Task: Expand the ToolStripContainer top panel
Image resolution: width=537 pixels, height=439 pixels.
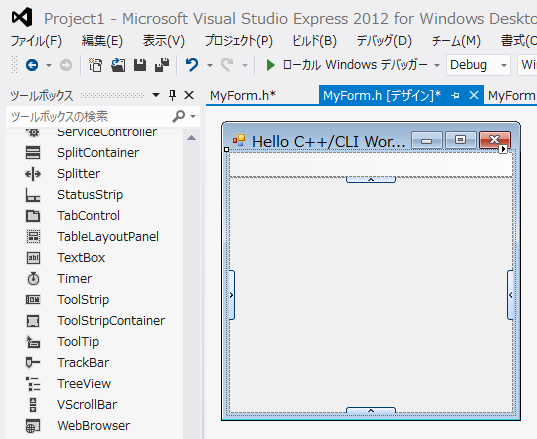Action: click(x=371, y=179)
